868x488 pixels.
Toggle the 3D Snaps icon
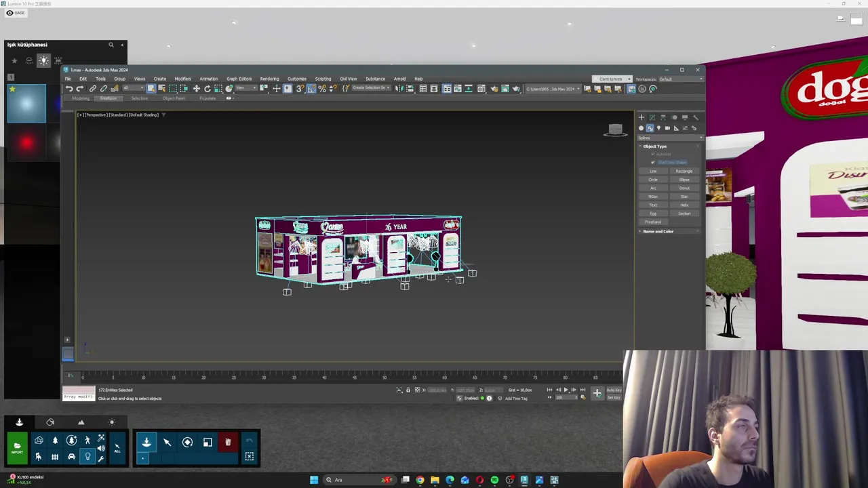[x=300, y=89]
